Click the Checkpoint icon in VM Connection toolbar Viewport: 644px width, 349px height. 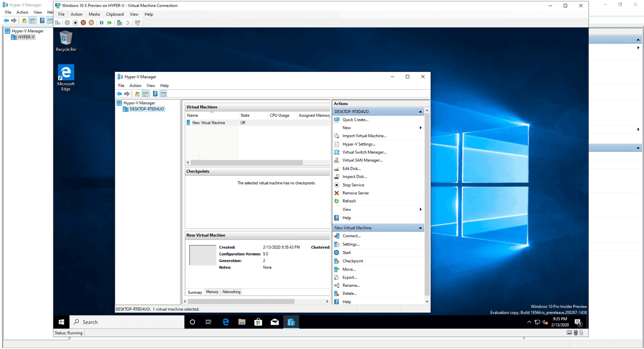point(119,22)
